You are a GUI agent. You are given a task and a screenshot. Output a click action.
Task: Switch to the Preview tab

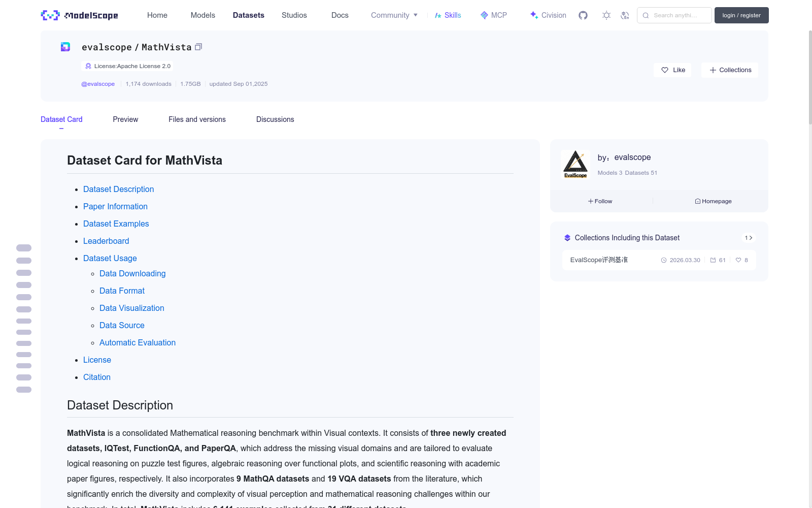[x=125, y=119]
